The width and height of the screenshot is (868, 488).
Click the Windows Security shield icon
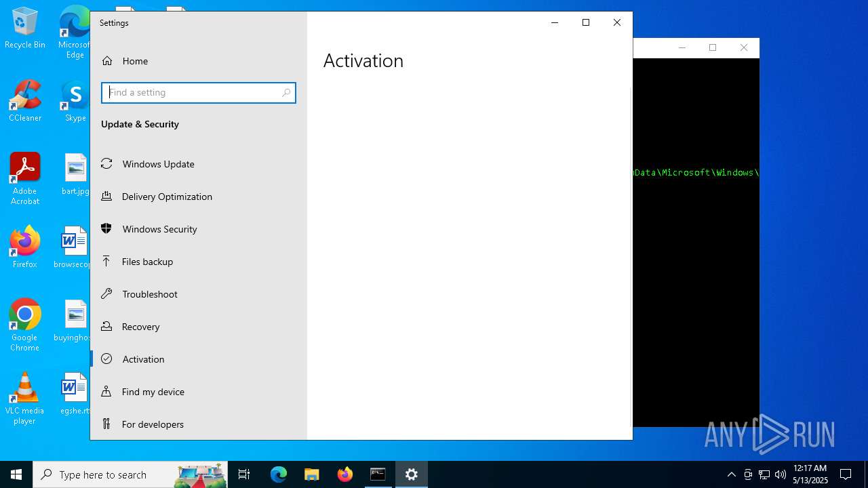pos(106,228)
